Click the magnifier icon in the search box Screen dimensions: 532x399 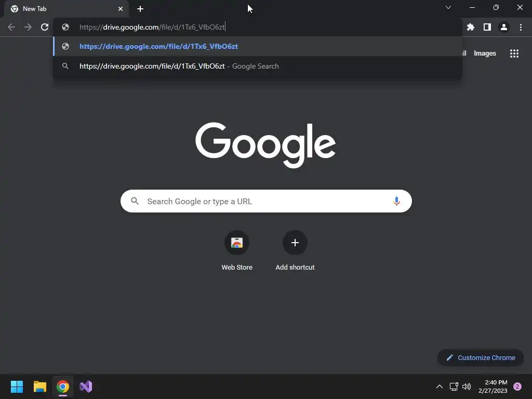pos(135,201)
